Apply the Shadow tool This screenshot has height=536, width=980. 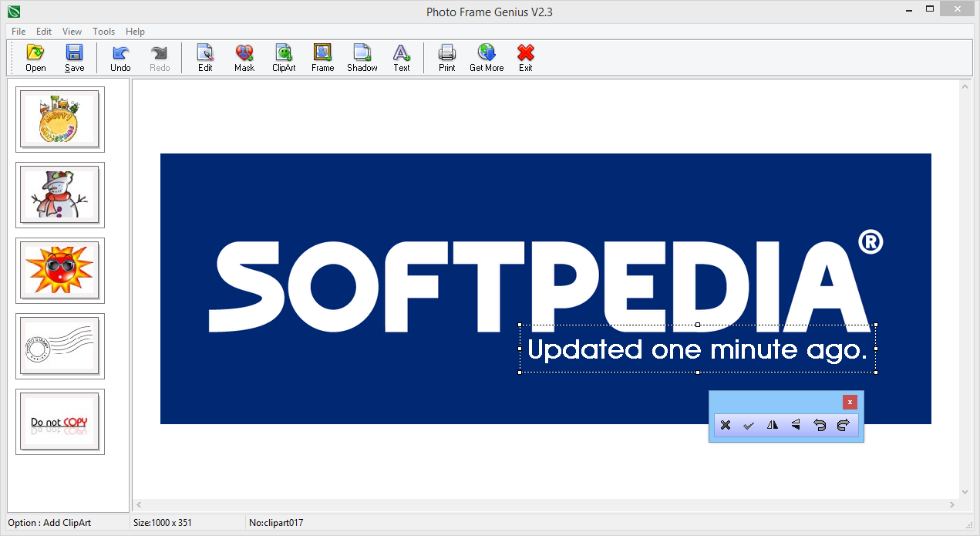(x=362, y=58)
